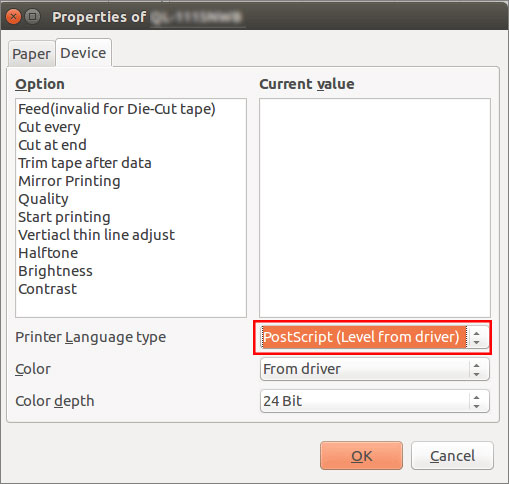Select the Contrast option
Viewport: 509px width, 484px height.
tap(47, 289)
